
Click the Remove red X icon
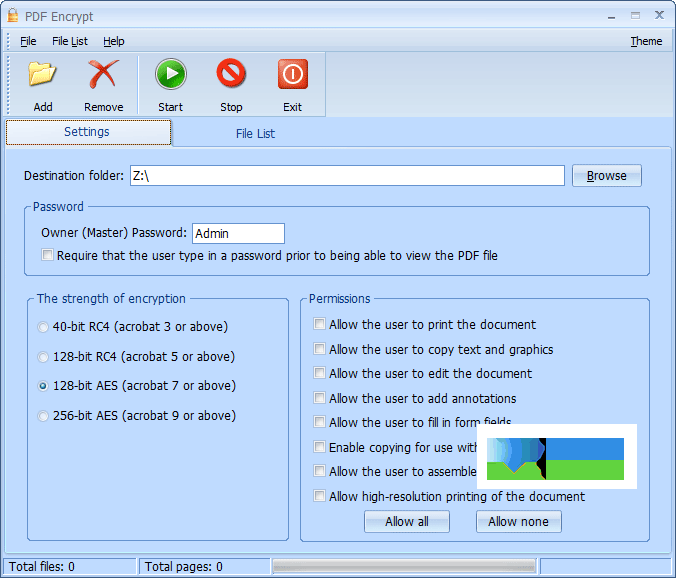pyautogui.click(x=103, y=74)
